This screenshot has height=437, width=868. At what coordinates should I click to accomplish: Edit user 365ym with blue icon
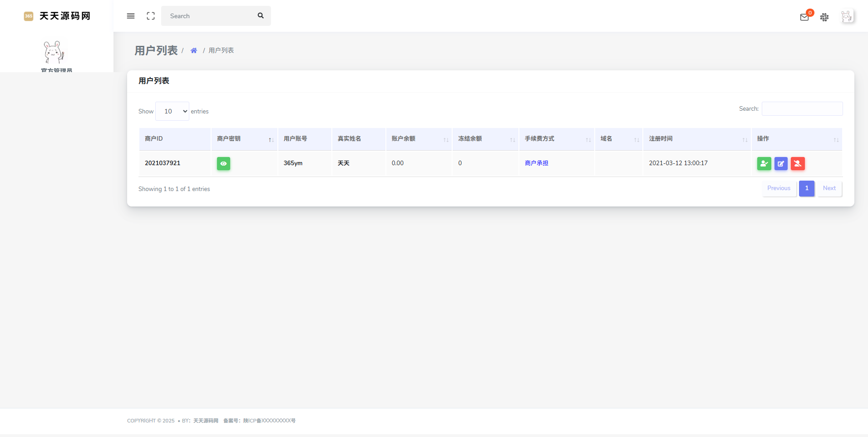pyautogui.click(x=781, y=163)
